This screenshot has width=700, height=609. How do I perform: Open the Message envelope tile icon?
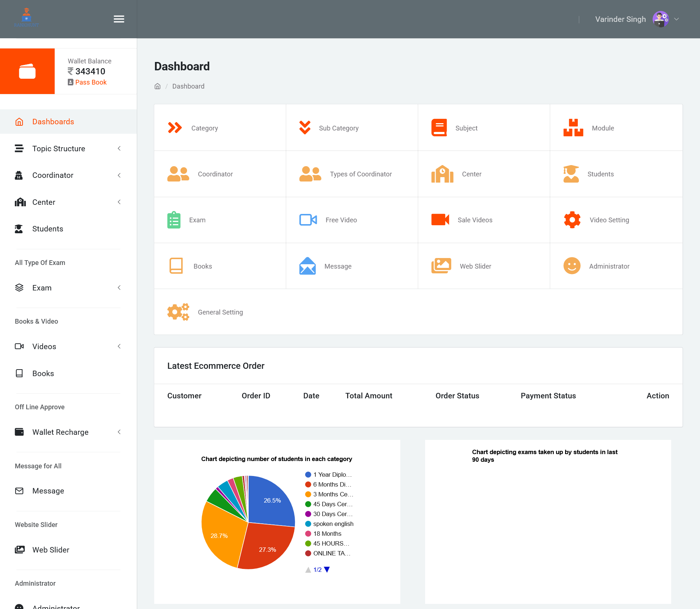307,266
